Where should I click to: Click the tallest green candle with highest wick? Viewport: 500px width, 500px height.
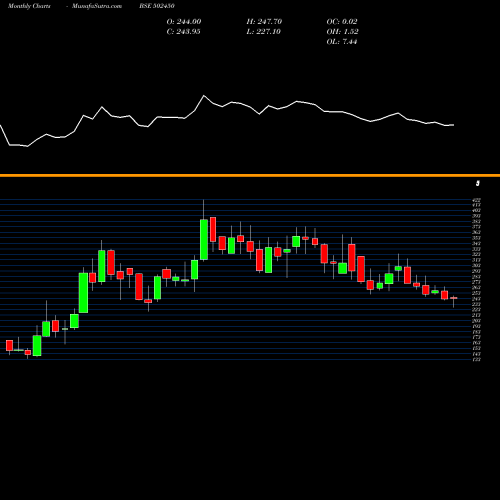[204, 239]
